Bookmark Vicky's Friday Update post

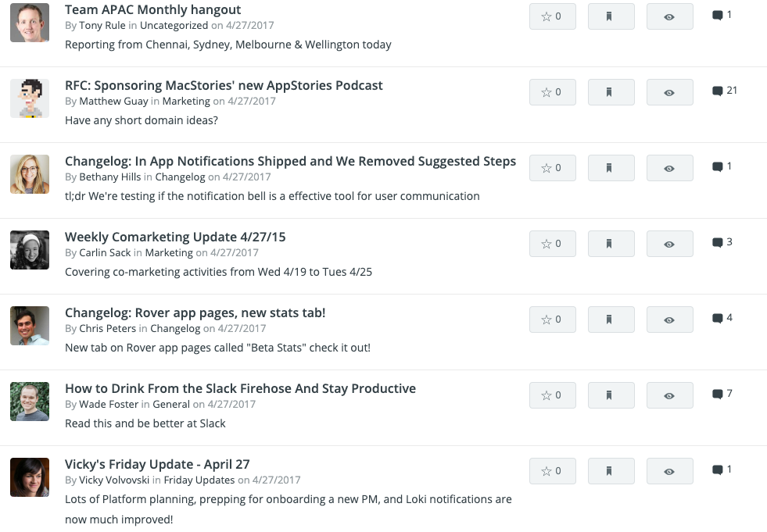611,471
